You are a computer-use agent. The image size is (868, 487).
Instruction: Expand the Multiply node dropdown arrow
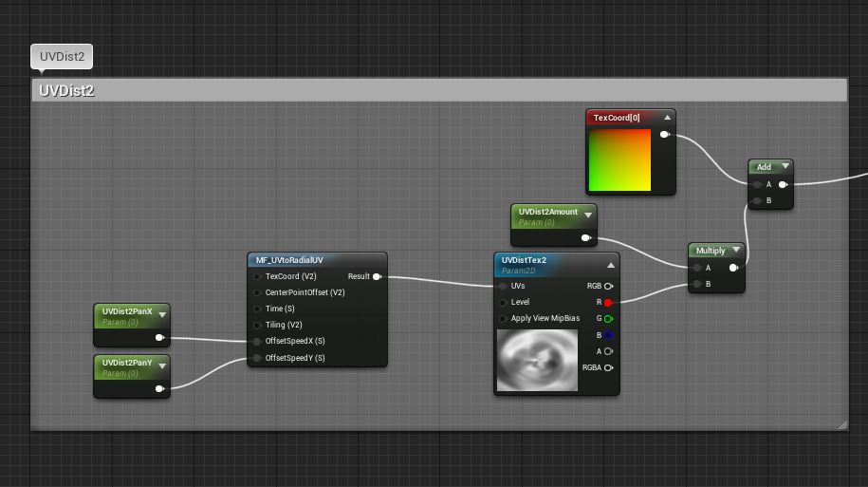point(735,251)
